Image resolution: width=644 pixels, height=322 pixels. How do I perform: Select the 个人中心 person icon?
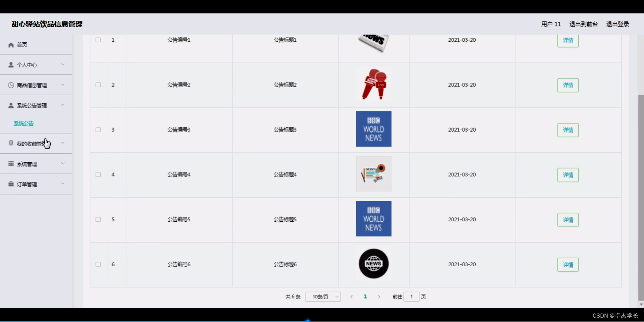click(10, 65)
